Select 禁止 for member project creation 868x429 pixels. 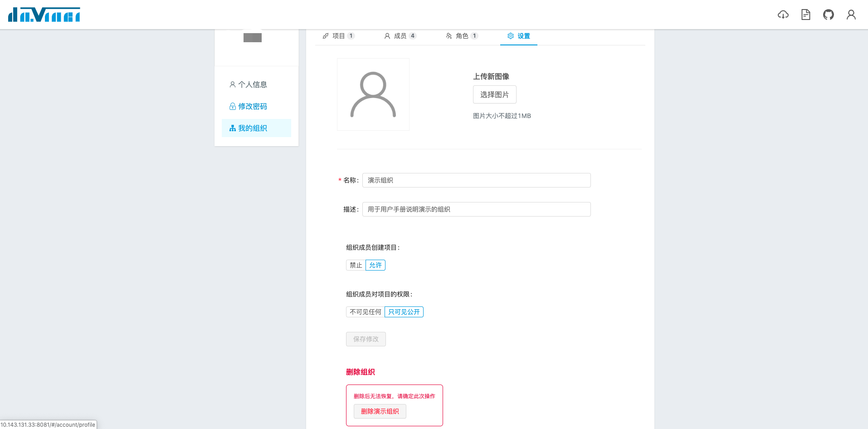click(x=356, y=265)
